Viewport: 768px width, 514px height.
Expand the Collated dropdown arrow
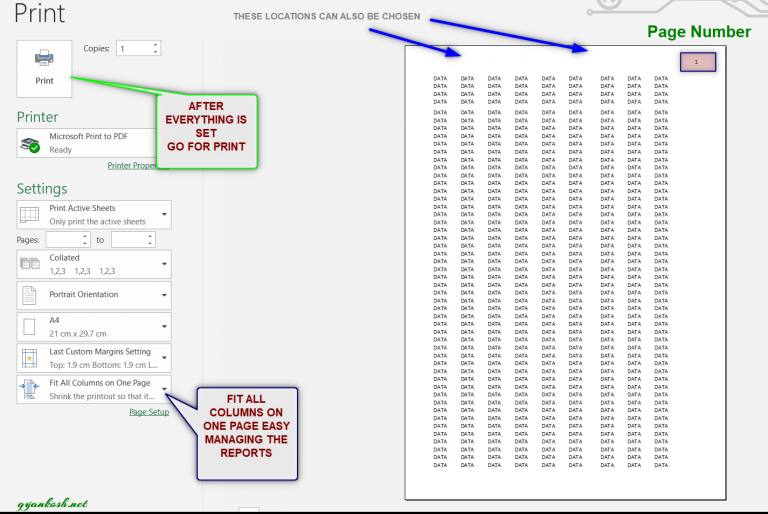(165, 264)
